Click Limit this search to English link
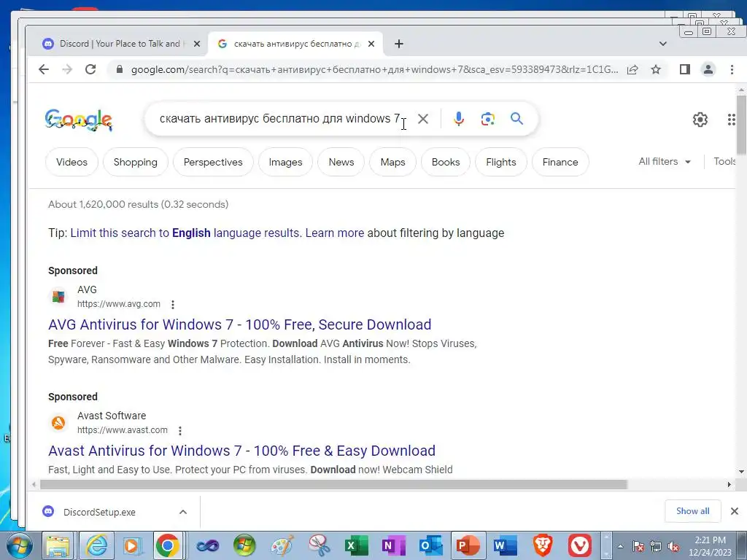Image resolution: width=747 pixels, height=560 pixels. click(185, 233)
